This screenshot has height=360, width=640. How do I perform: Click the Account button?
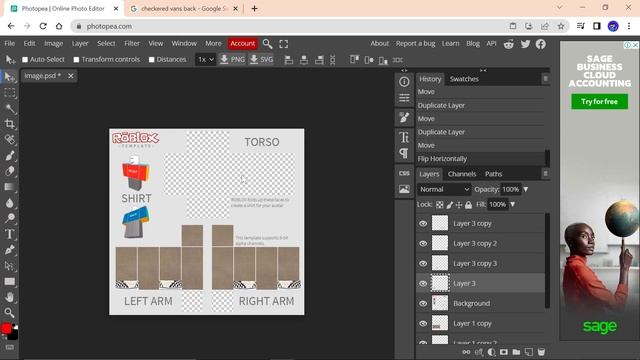tap(242, 44)
